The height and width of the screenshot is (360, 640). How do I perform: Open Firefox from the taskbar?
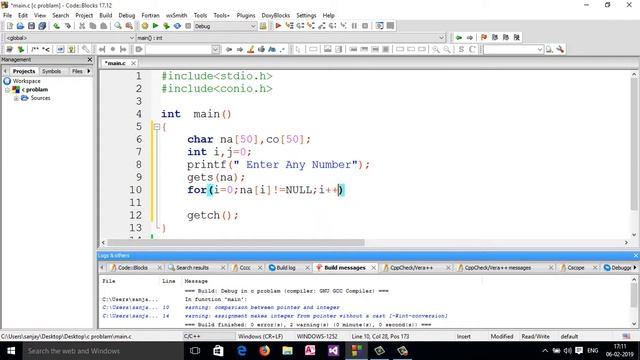pos(264,351)
